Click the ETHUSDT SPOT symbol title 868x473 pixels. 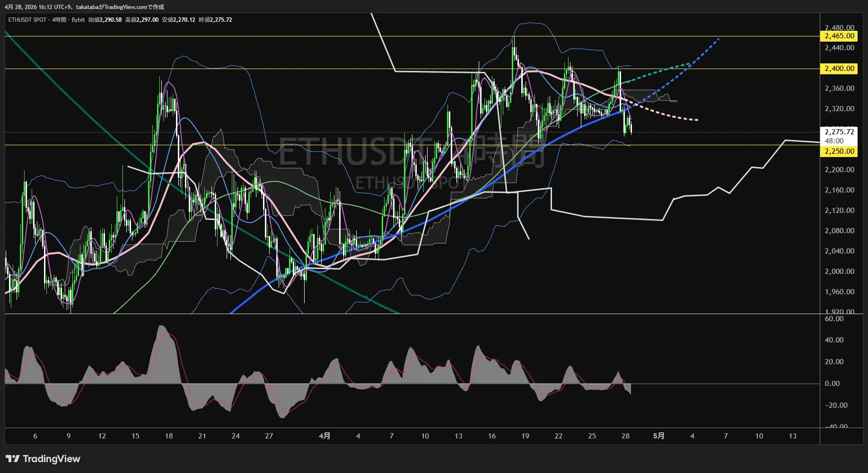(x=27, y=20)
